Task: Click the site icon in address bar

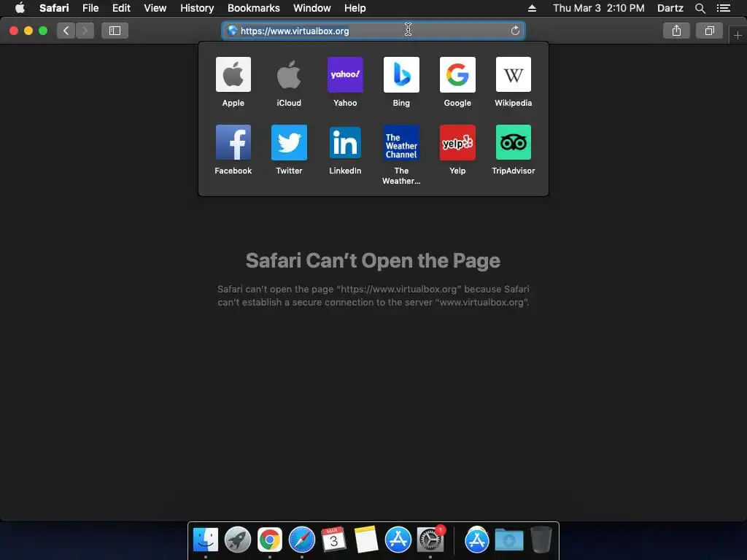Action: click(x=233, y=31)
